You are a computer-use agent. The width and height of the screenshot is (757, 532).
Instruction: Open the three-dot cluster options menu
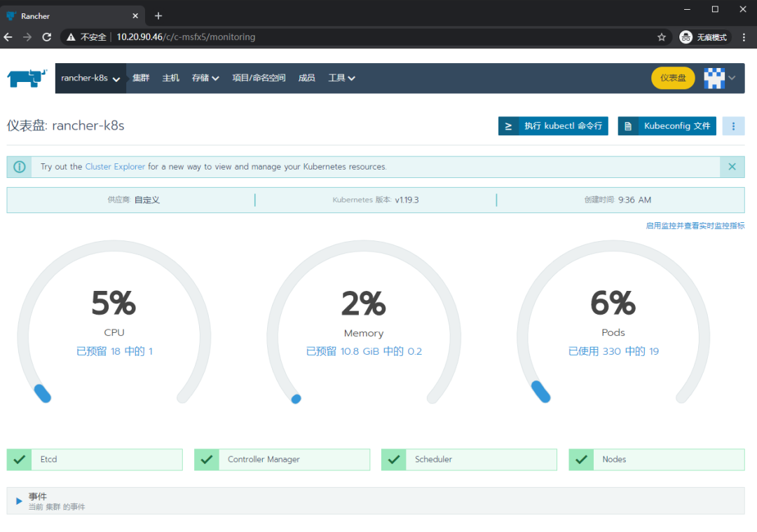733,125
